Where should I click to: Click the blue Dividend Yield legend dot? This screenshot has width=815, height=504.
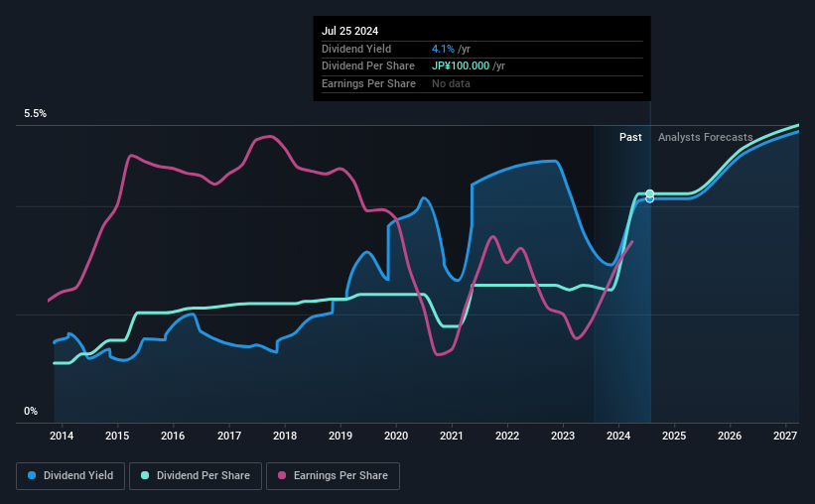click(x=32, y=475)
